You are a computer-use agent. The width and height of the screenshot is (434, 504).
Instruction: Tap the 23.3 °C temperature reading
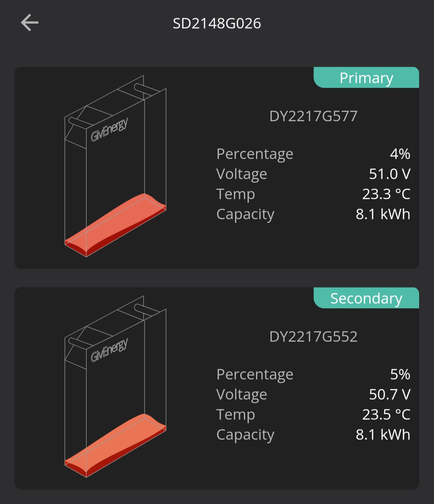pos(386,194)
